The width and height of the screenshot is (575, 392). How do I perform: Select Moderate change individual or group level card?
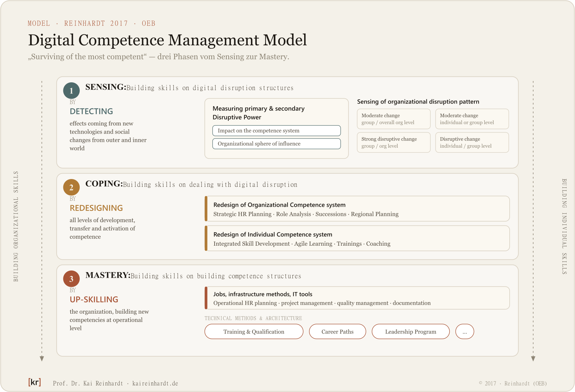[x=472, y=119]
